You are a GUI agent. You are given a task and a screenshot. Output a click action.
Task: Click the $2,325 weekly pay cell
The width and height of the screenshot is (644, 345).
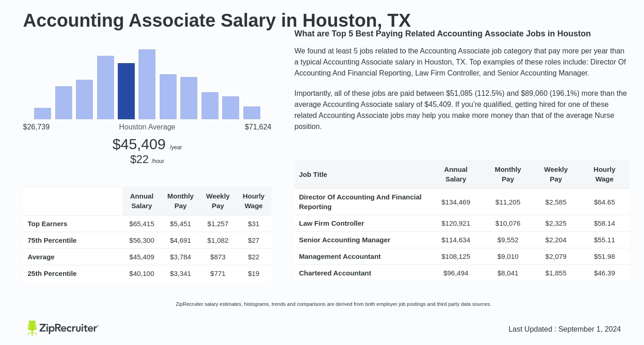tap(556, 223)
